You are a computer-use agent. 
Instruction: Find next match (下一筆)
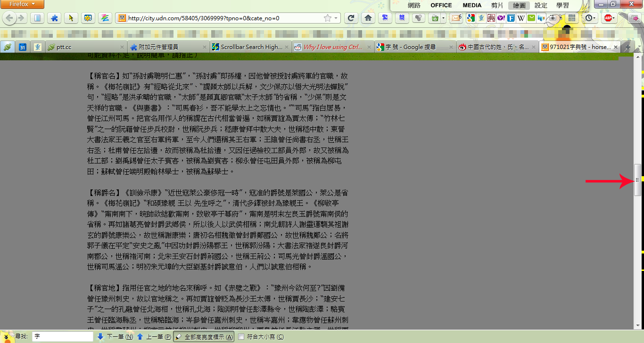[115, 337]
